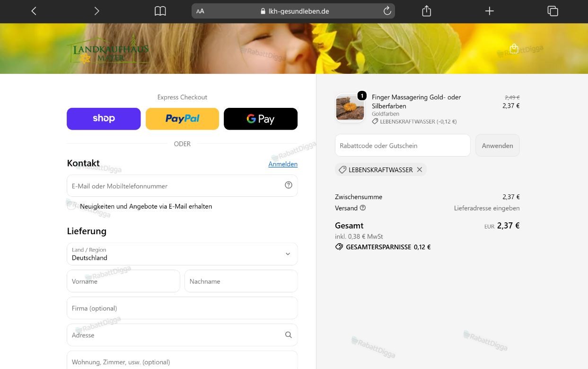Click the Goldfarben variant text

(386, 114)
